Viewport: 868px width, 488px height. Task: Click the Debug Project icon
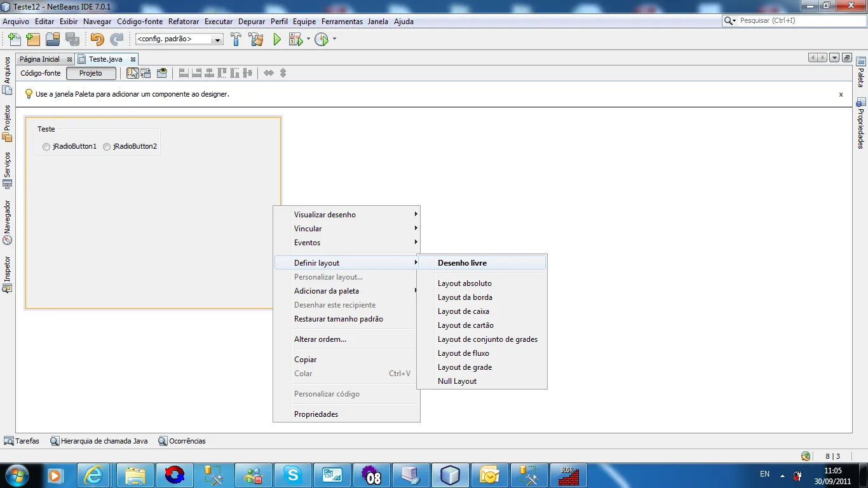(x=295, y=39)
